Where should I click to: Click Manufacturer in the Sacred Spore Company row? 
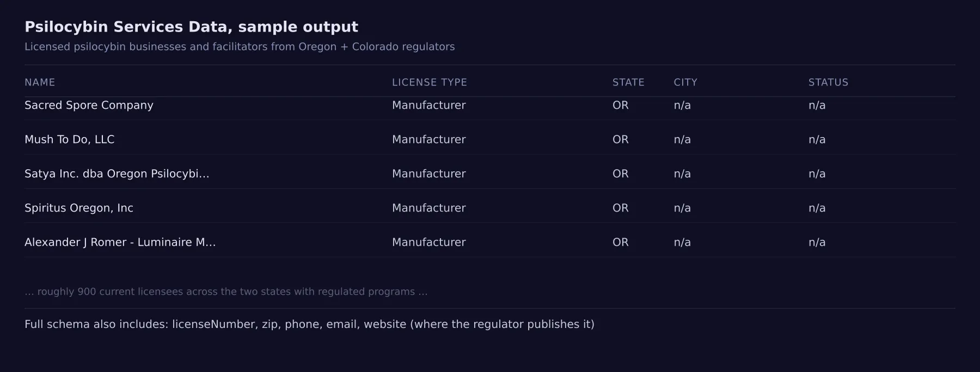pos(429,105)
